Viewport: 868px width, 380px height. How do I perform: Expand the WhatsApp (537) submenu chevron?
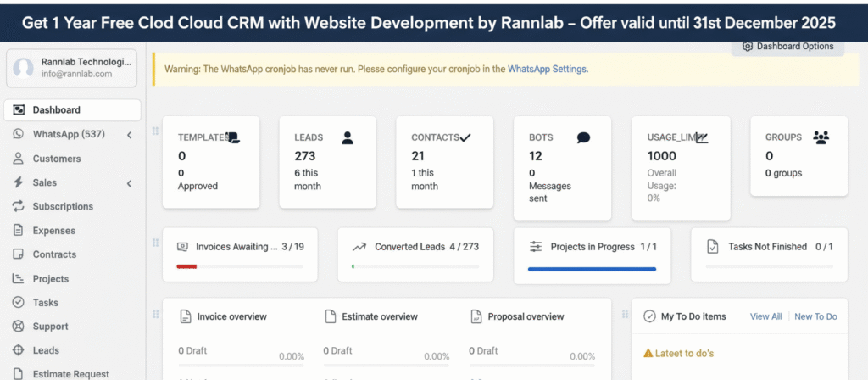tap(129, 134)
